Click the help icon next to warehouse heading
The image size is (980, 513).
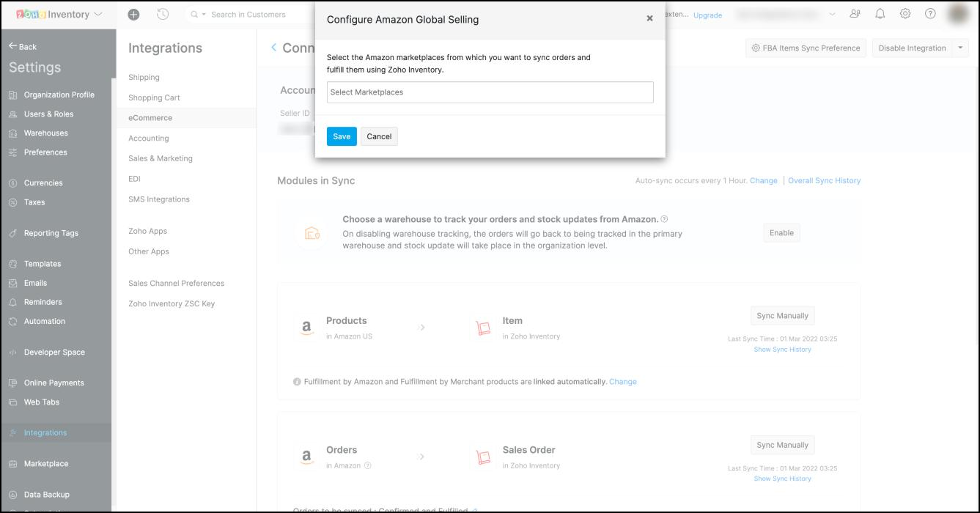[664, 219]
